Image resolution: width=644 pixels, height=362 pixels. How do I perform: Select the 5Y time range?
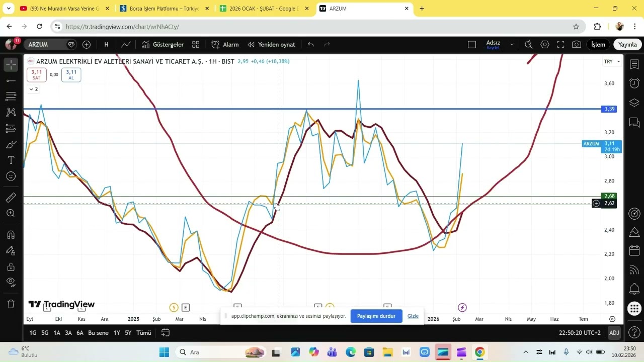click(x=128, y=333)
